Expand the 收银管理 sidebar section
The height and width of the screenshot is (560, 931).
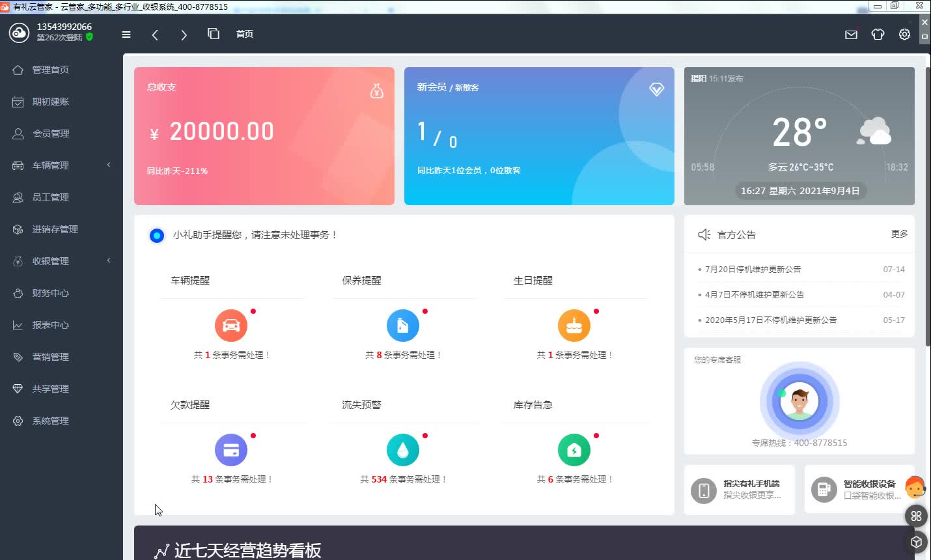52,260
